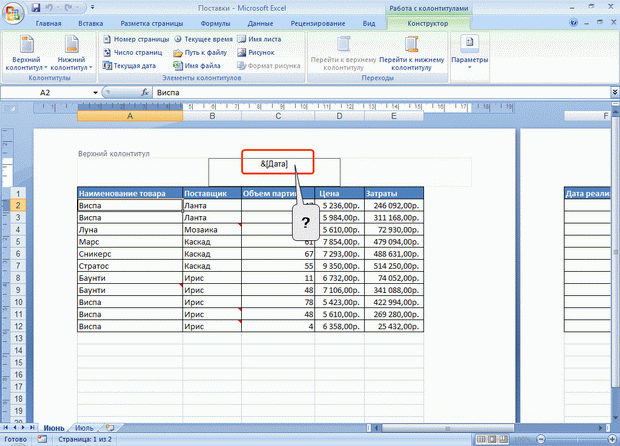Image resolution: width=620 pixels, height=446 pixels.
Task: Insert Число страниц element
Action: pos(133,52)
